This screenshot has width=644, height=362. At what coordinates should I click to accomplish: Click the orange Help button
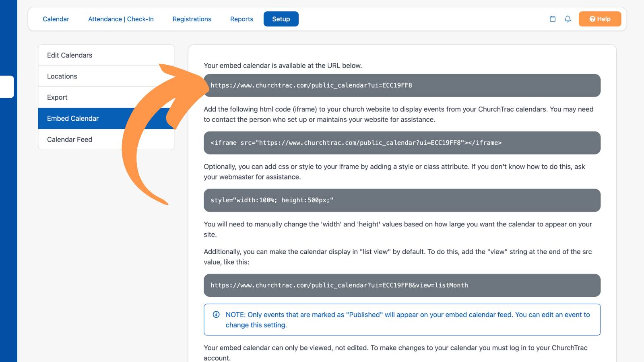600,19
